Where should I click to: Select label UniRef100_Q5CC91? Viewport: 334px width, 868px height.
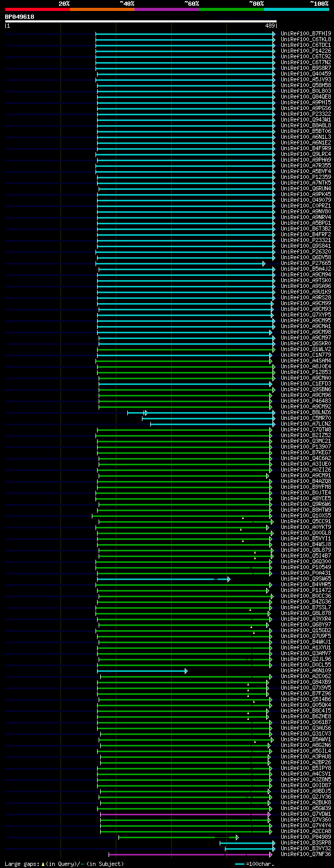point(306,521)
